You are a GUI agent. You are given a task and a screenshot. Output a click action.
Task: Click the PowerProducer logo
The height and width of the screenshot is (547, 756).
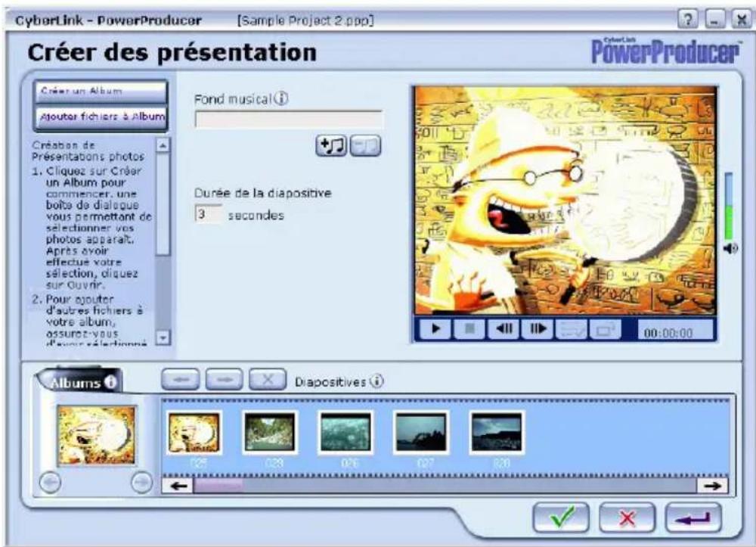(x=665, y=50)
